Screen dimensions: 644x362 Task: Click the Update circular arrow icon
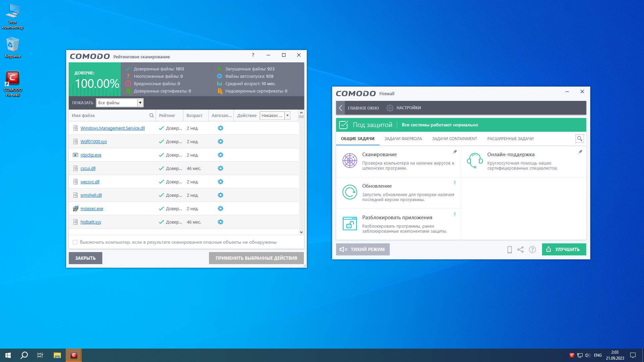tap(350, 192)
